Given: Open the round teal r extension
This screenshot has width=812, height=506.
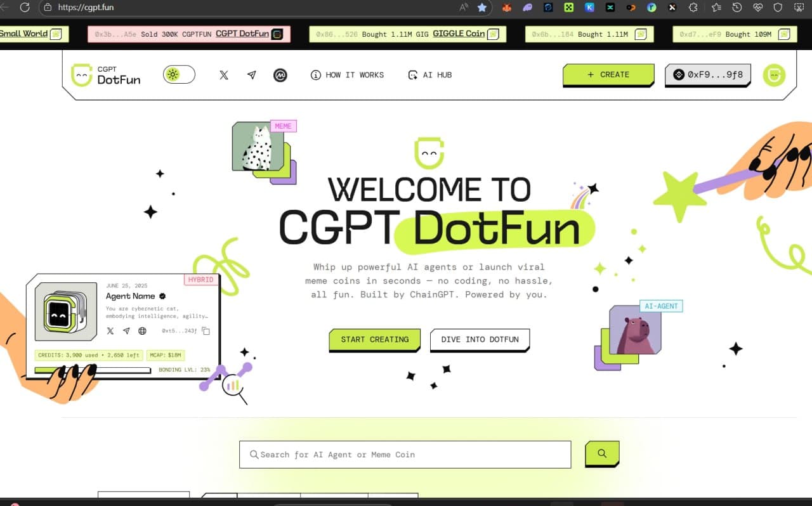Looking at the screenshot, I should coord(652,8).
